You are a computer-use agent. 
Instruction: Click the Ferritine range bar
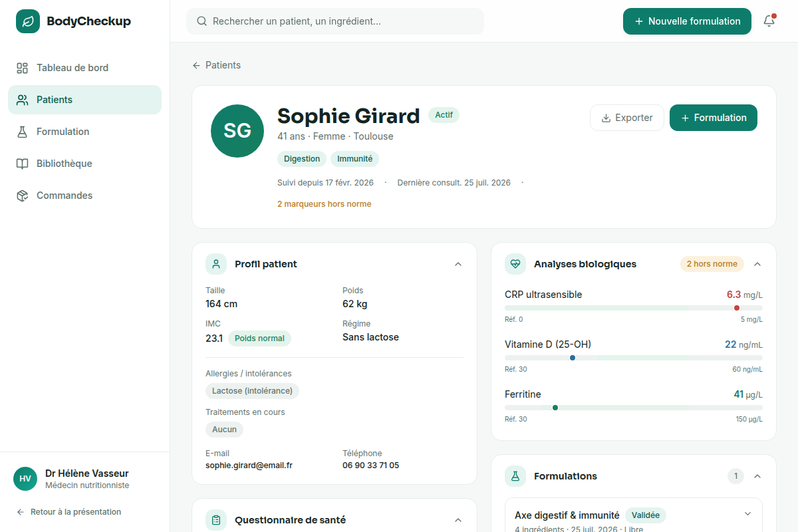point(634,408)
